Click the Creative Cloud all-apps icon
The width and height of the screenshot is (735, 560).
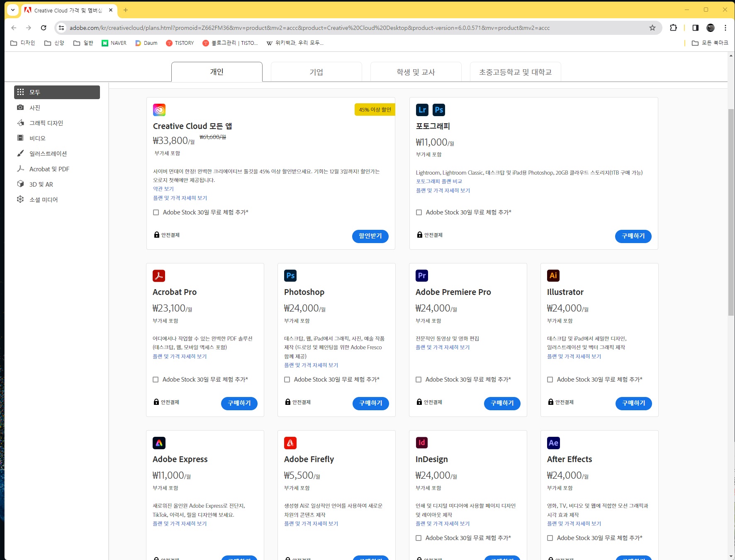159,110
